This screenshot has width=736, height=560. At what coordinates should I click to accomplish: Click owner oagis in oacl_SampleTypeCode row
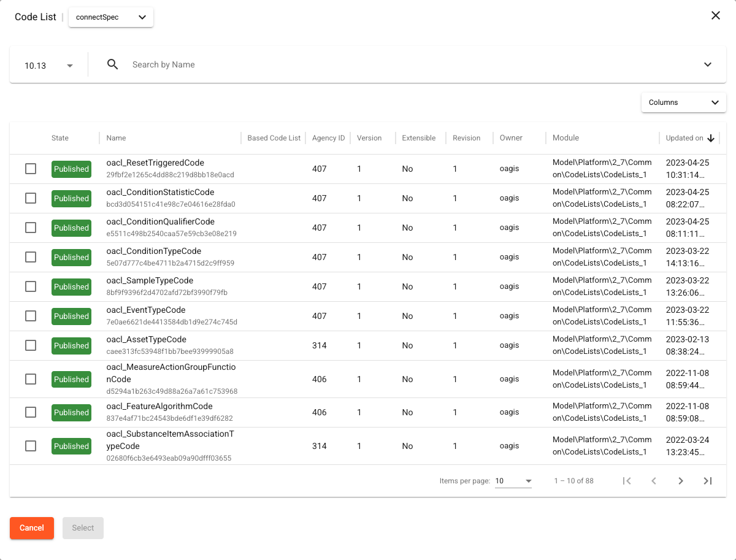(509, 286)
